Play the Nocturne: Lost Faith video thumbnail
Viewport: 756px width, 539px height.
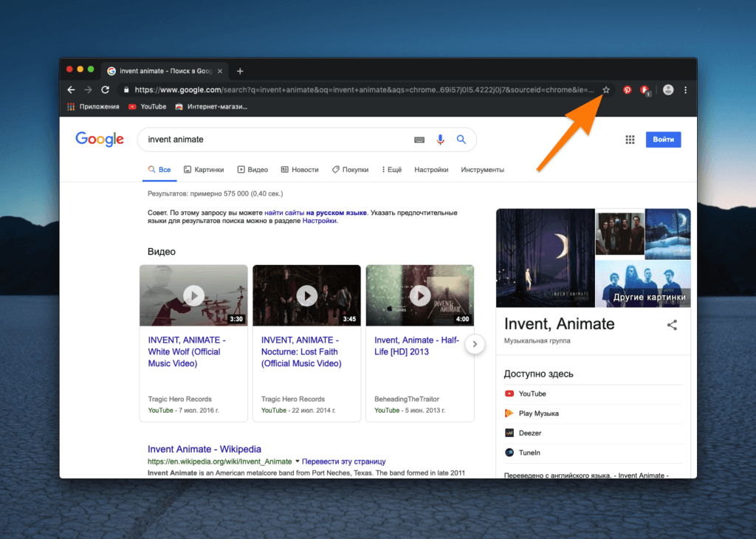pos(306,295)
